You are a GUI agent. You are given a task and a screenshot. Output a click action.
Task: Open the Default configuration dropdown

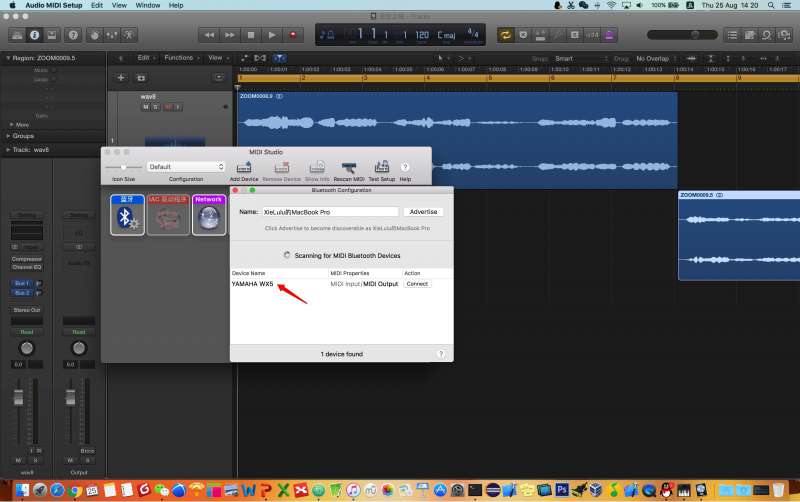(186, 167)
